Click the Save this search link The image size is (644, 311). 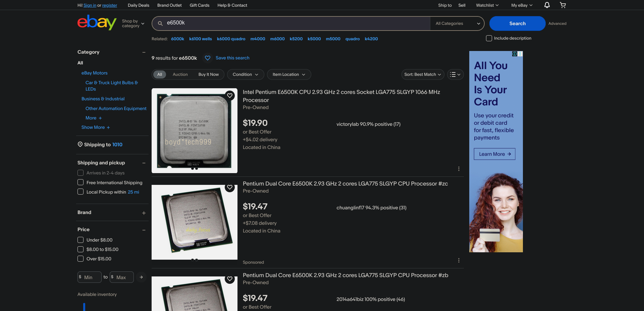point(232,58)
